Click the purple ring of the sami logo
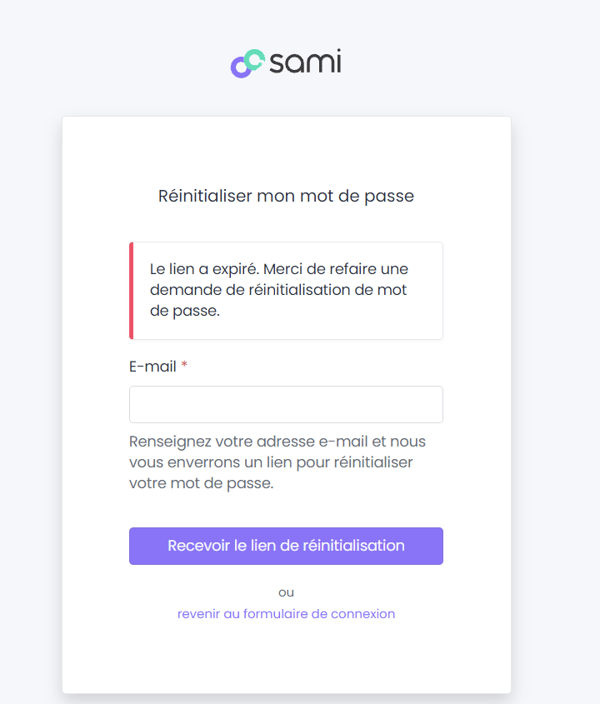The height and width of the screenshot is (704, 600). click(241, 67)
